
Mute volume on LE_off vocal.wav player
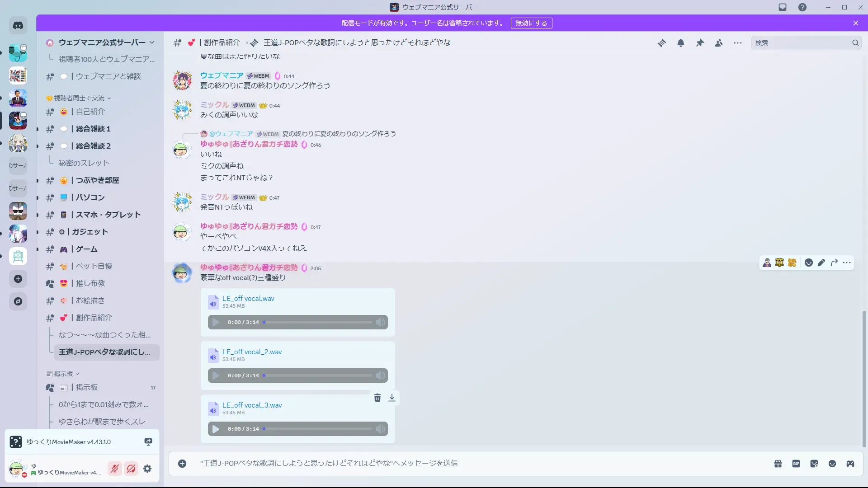pyautogui.click(x=381, y=322)
